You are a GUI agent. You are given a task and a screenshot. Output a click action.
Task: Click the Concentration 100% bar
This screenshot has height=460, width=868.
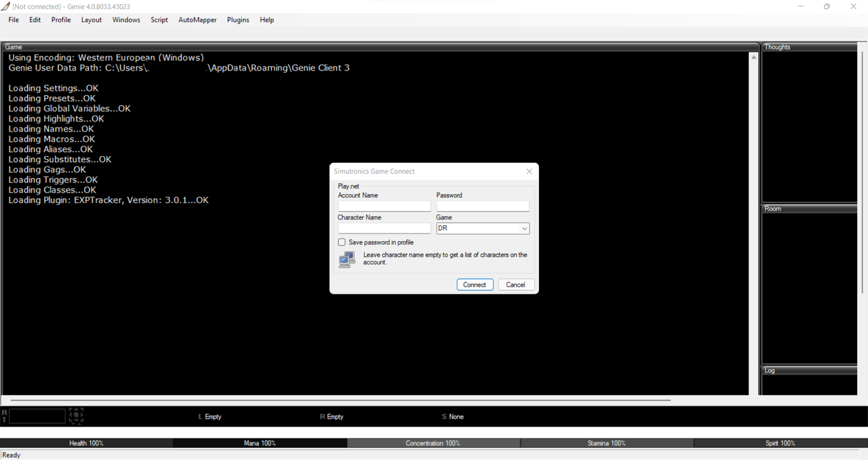point(433,443)
